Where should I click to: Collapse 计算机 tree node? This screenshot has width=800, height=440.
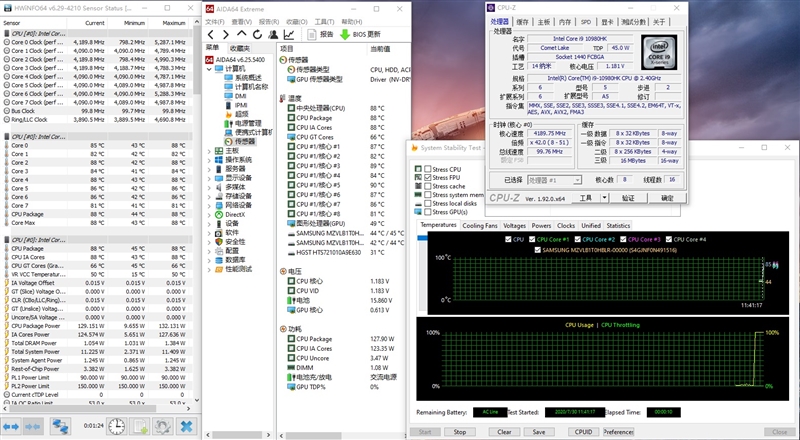point(209,69)
